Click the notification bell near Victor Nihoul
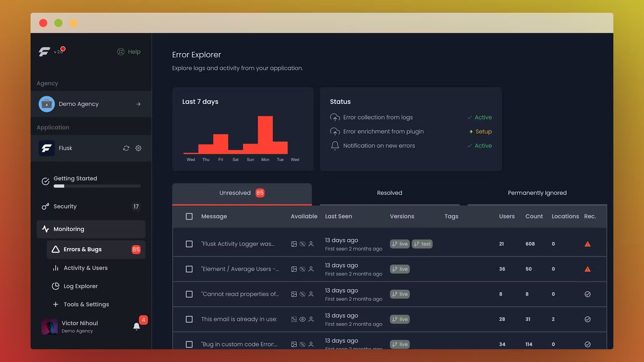 [x=136, y=327]
